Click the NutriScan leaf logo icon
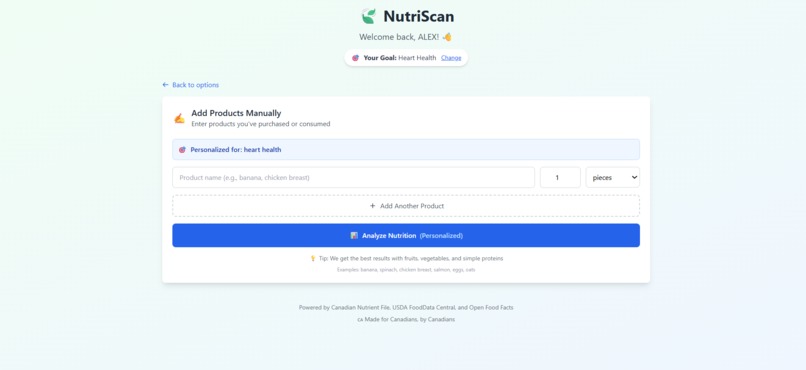This screenshot has height=370, width=806. [369, 16]
